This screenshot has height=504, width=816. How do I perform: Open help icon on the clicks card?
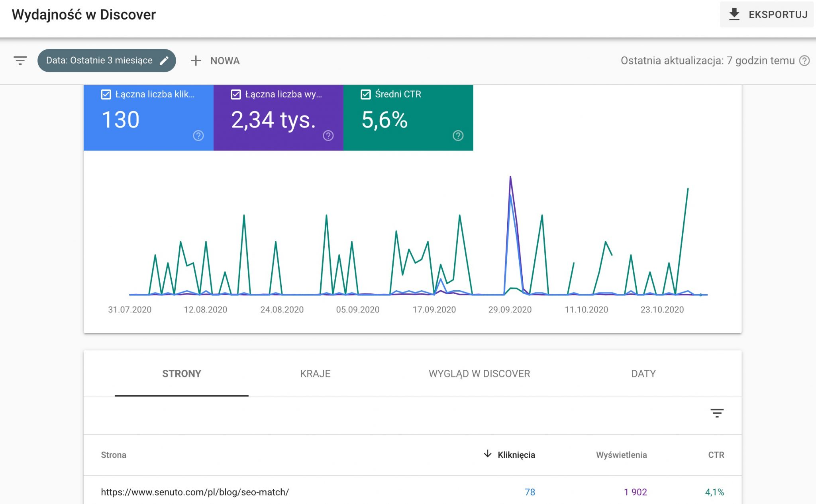[198, 136]
